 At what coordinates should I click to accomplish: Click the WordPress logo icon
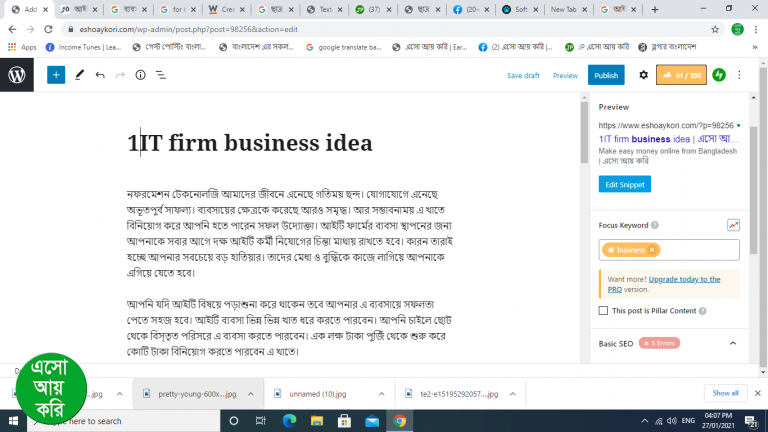[17, 75]
